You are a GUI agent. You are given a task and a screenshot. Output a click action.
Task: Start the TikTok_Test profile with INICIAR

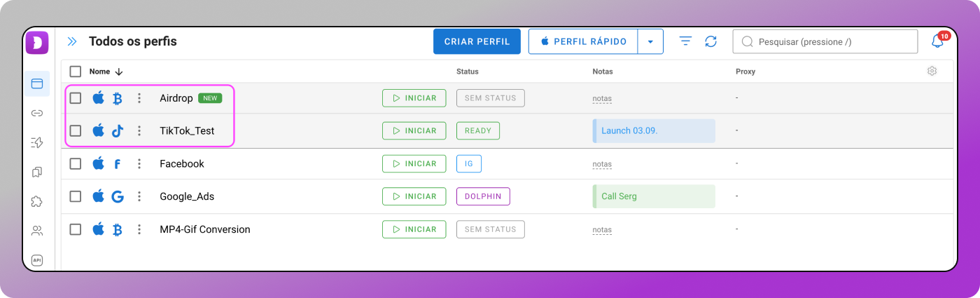[414, 130]
